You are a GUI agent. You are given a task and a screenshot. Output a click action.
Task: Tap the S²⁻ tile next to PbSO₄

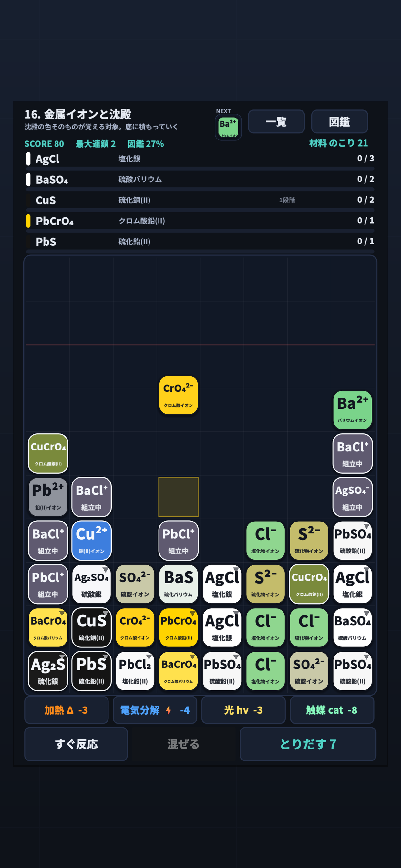[309, 541]
